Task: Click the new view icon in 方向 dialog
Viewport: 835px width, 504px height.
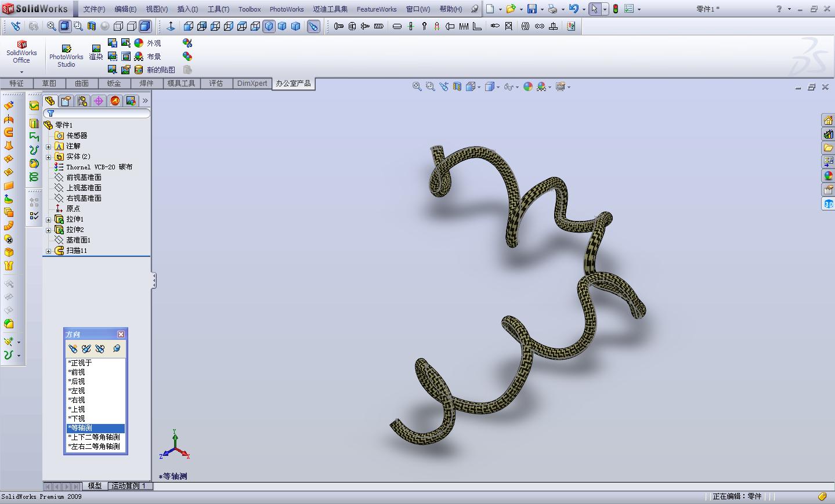Action: pyautogui.click(x=73, y=349)
